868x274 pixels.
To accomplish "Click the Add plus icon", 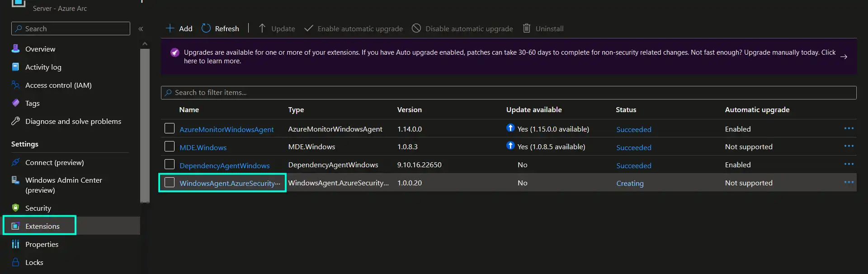I will [170, 28].
